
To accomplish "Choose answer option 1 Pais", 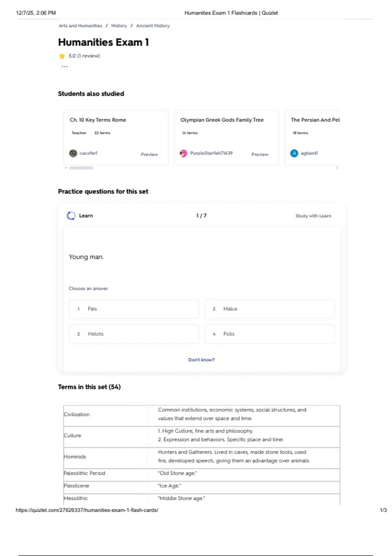I will click(x=134, y=309).
